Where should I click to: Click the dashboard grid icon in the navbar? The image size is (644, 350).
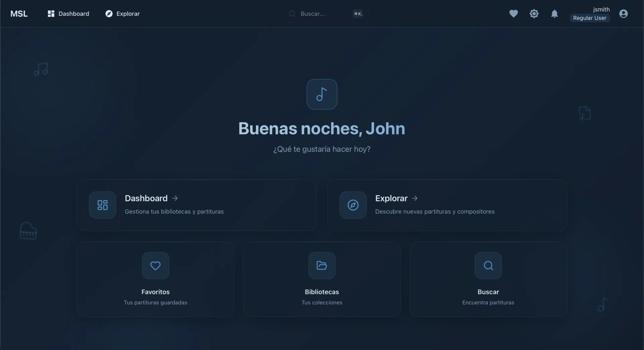(x=51, y=14)
